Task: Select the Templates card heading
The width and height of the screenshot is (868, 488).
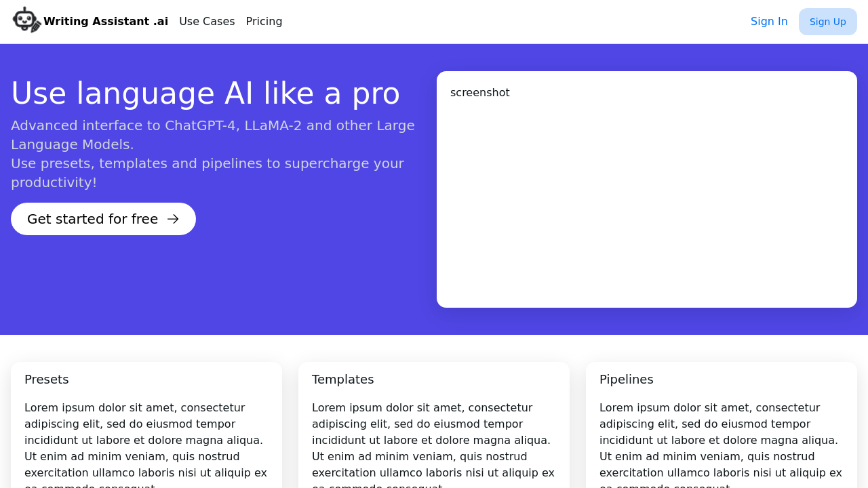Action: click(x=342, y=380)
